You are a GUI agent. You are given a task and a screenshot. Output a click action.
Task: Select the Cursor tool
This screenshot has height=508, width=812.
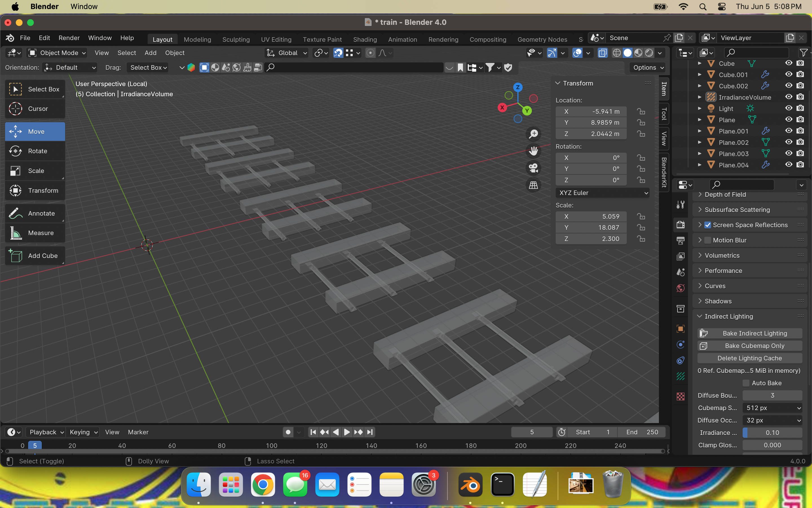coord(35,109)
